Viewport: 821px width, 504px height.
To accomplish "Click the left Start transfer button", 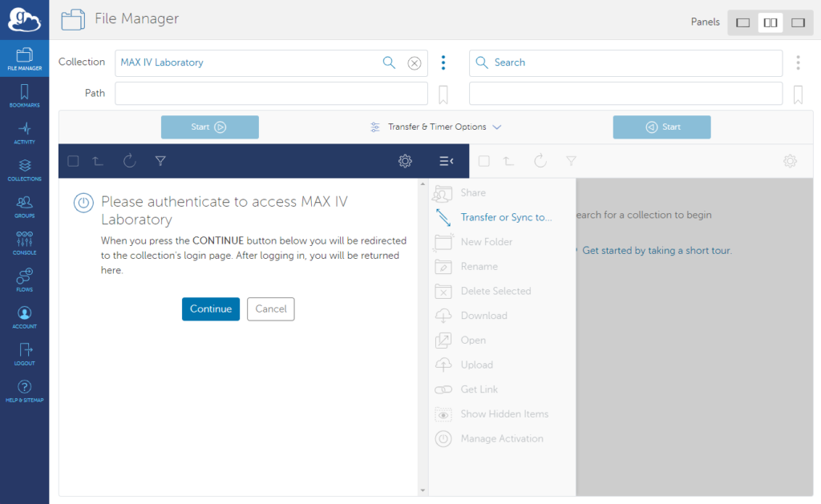I will pyautogui.click(x=210, y=127).
